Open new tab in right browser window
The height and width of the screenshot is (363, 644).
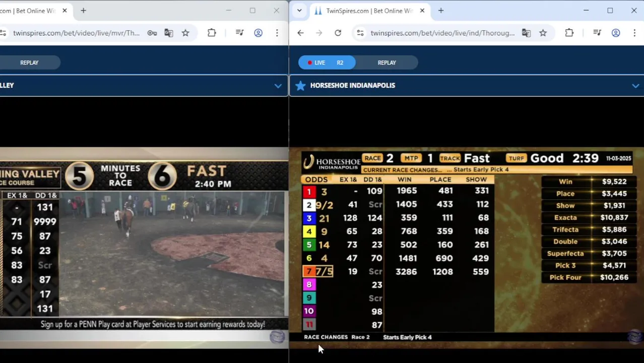point(441,11)
